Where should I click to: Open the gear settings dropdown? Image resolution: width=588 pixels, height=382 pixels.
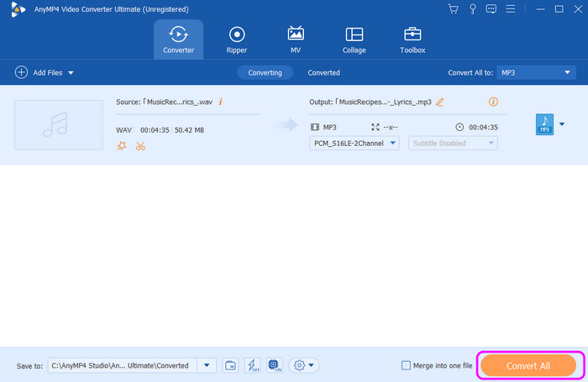pyautogui.click(x=304, y=365)
